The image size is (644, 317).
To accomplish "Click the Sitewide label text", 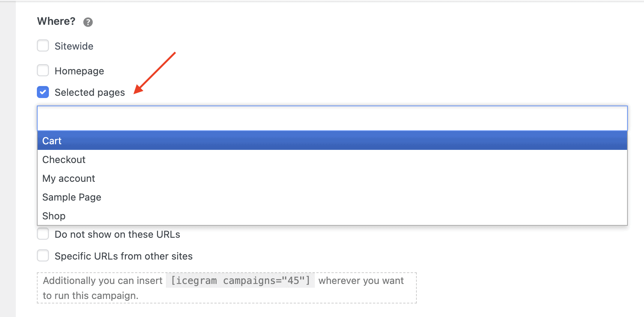I will pyautogui.click(x=74, y=46).
